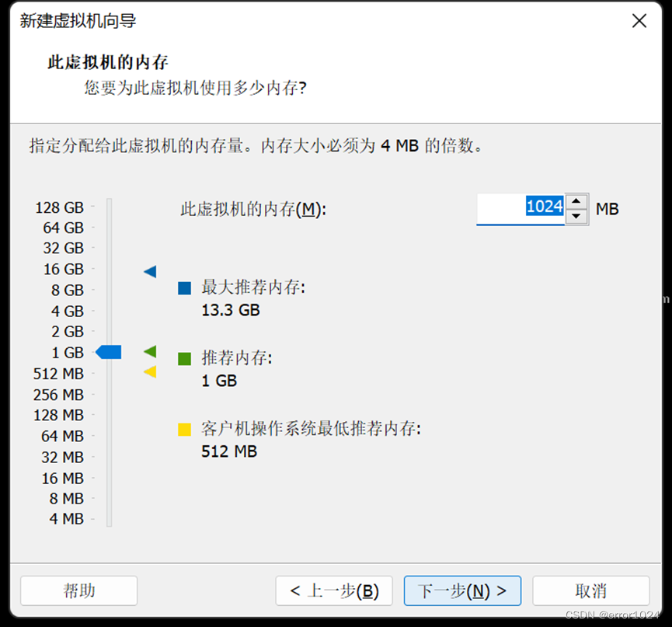Click the 8 GB scale label
The image size is (672, 627).
coord(68,290)
